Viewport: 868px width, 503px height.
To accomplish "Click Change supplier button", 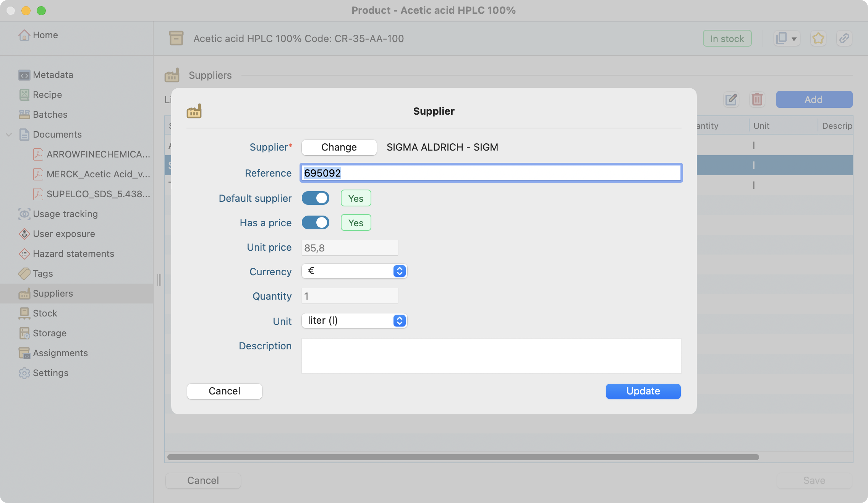I will coord(339,148).
